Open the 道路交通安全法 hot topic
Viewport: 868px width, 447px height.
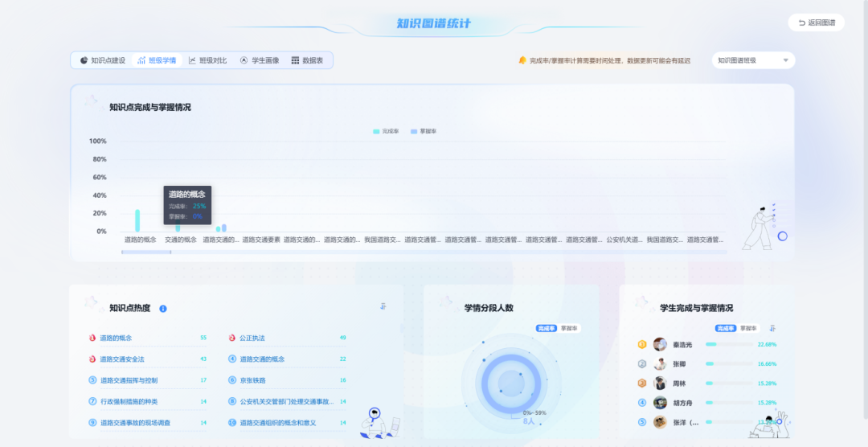click(122, 359)
